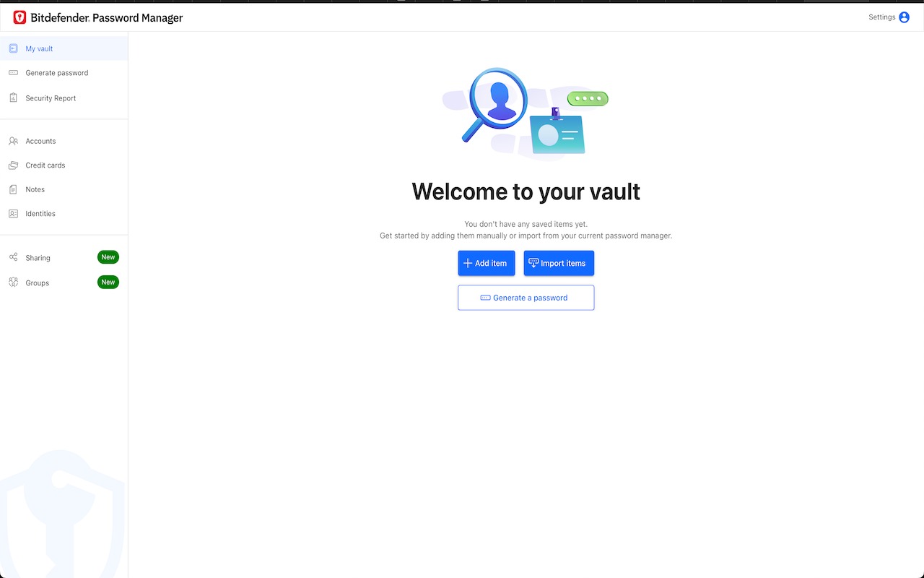Click the vault illustration with magnifying glass
The height and width of the screenshot is (578, 924).
coord(526,112)
